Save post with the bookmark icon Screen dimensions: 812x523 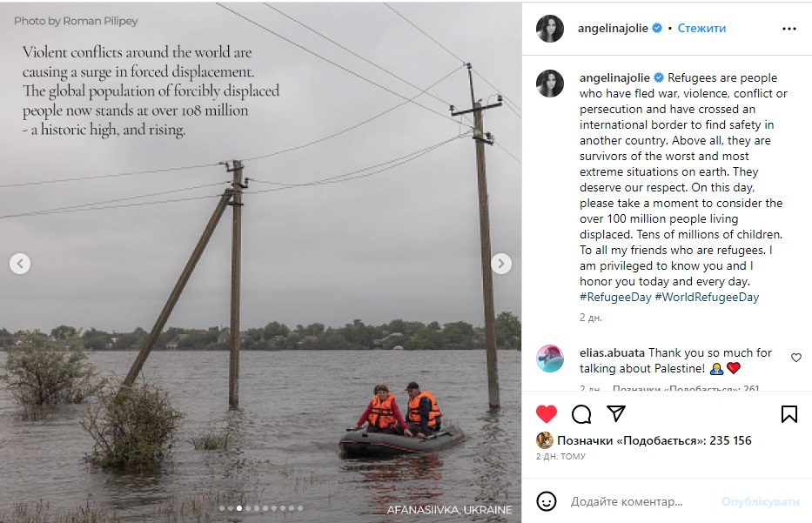789,413
